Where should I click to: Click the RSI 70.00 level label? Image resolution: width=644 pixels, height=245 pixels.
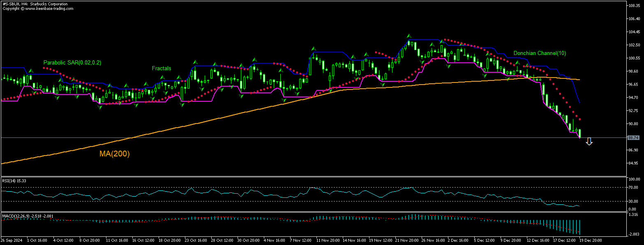633,188
